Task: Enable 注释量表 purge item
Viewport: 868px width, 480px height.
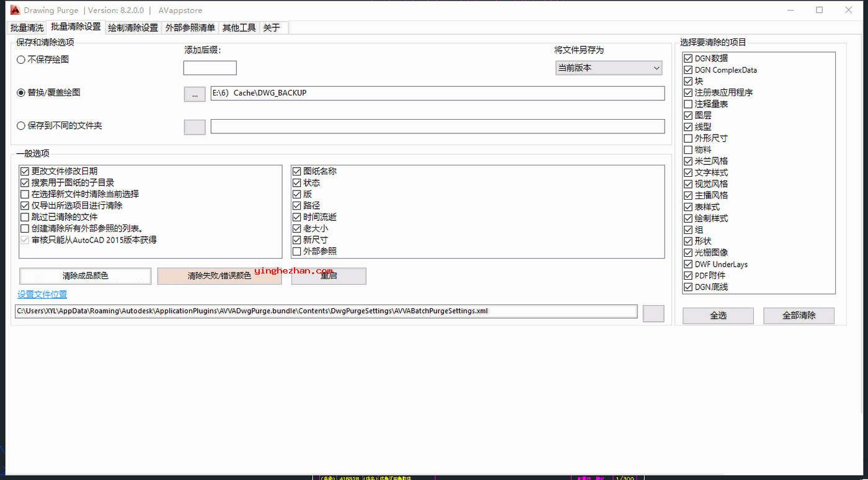Action: point(688,104)
